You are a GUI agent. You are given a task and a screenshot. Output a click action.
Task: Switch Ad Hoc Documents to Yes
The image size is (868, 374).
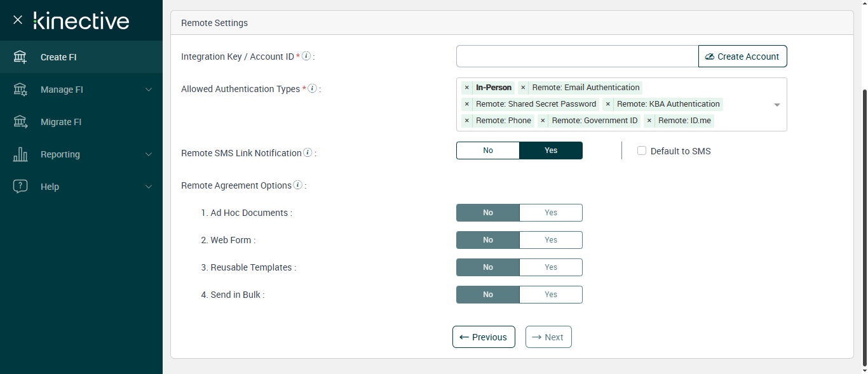click(550, 213)
